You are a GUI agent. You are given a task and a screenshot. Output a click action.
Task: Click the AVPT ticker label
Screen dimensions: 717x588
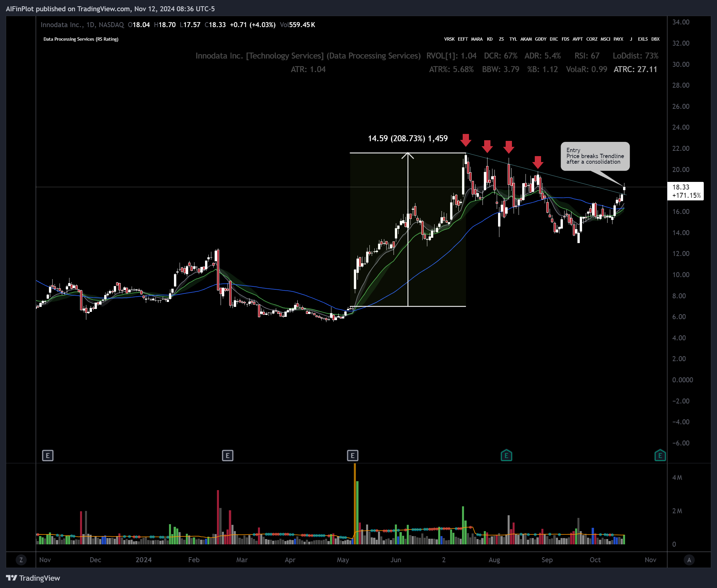point(578,39)
